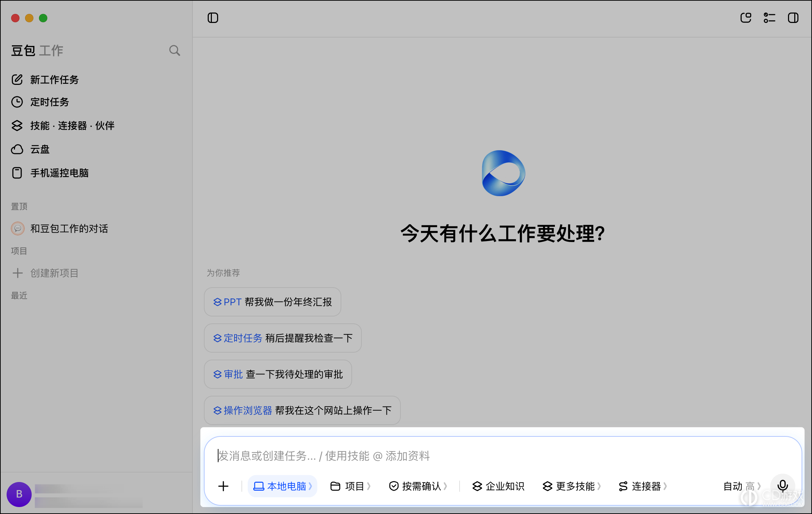Choose 审批 查一下我待处理的审批 suggestion
The height and width of the screenshot is (514, 812).
click(278, 374)
